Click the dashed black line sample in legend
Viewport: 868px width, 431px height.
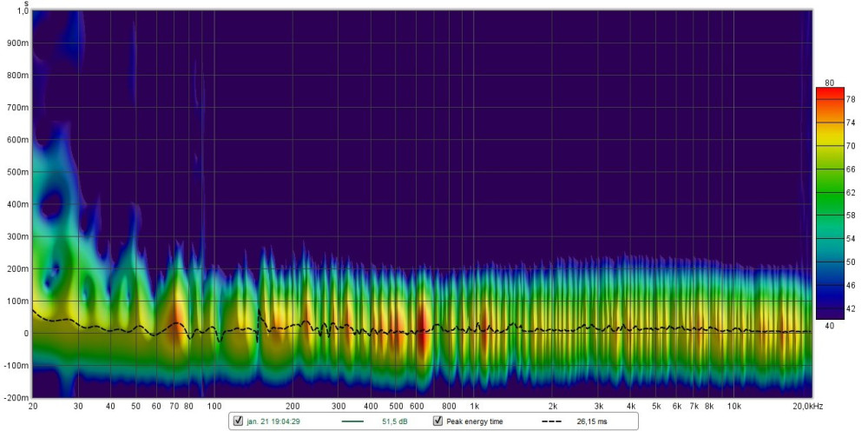(x=554, y=421)
